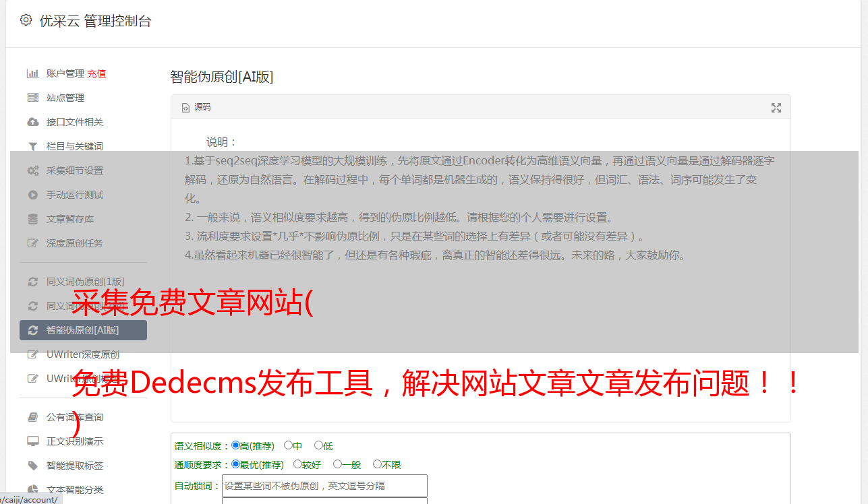Open the 充值 recharge link
Viewport: 868px width, 504px height.
click(96, 73)
